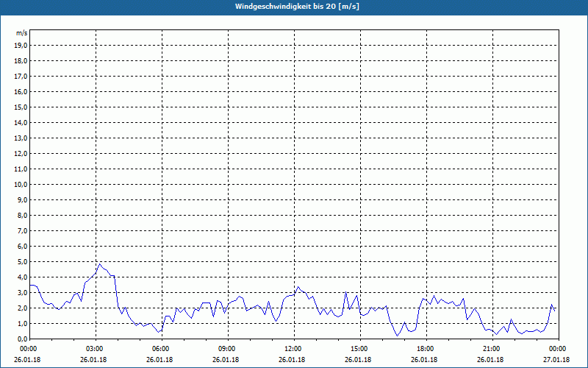Click the chart title Windgeschwindigkeit bis 20 [m/s]

pyautogui.click(x=297, y=7)
